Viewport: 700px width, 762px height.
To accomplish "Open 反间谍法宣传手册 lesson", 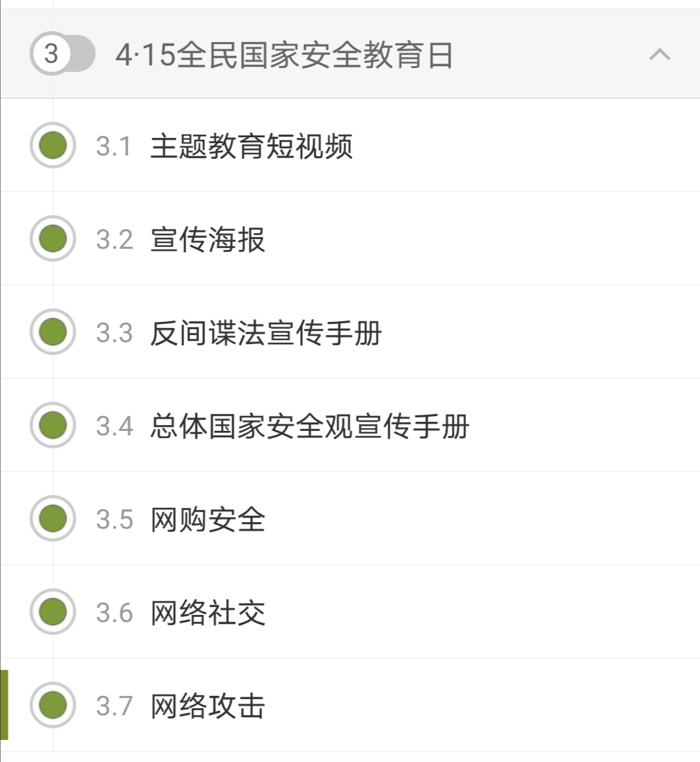I will tap(266, 333).
